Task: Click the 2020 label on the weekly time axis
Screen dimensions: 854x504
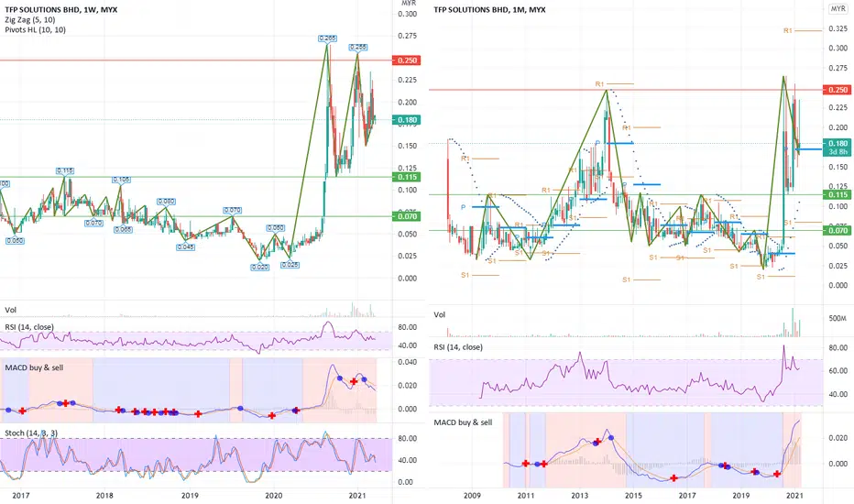Action: coord(273,495)
